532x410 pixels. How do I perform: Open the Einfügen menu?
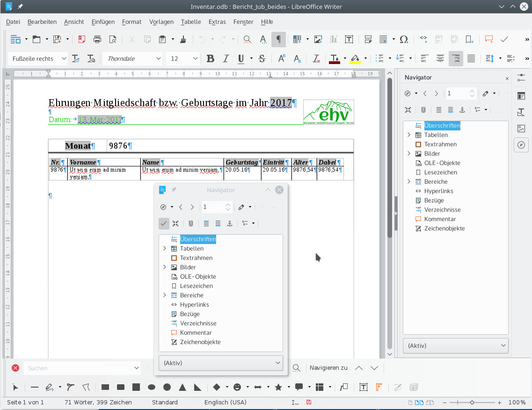tap(103, 22)
